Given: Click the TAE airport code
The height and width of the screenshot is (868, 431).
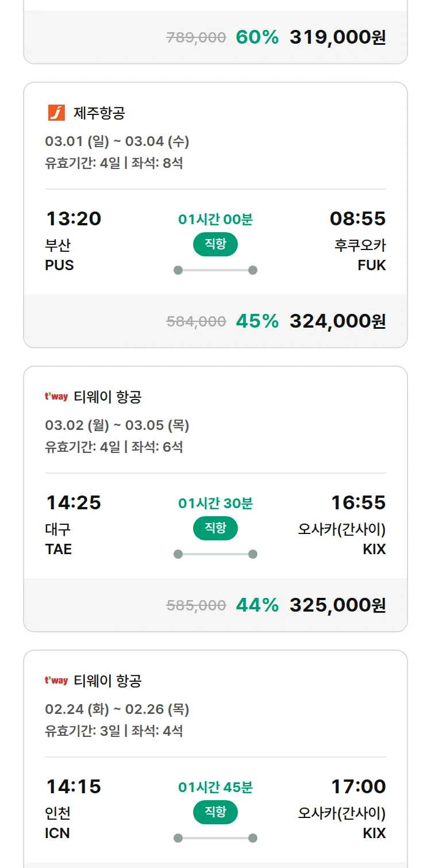Looking at the screenshot, I should coord(59,550).
